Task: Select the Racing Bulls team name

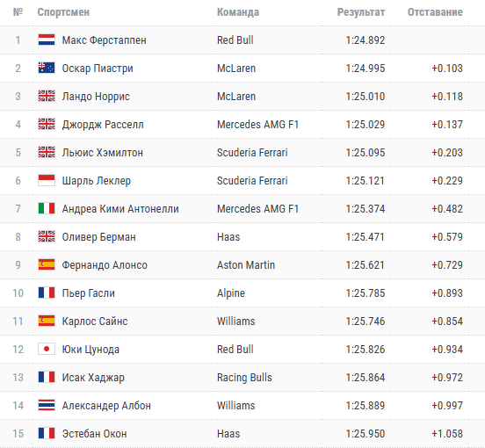Action: point(244,378)
